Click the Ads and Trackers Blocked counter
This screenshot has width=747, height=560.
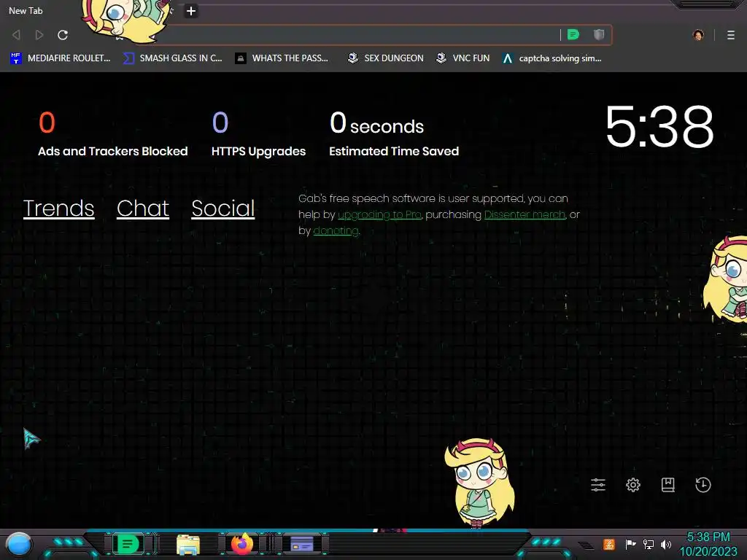pos(113,134)
